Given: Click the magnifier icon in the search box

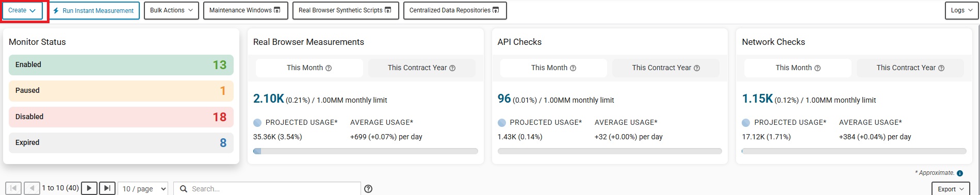Looking at the screenshot, I should coord(183,189).
